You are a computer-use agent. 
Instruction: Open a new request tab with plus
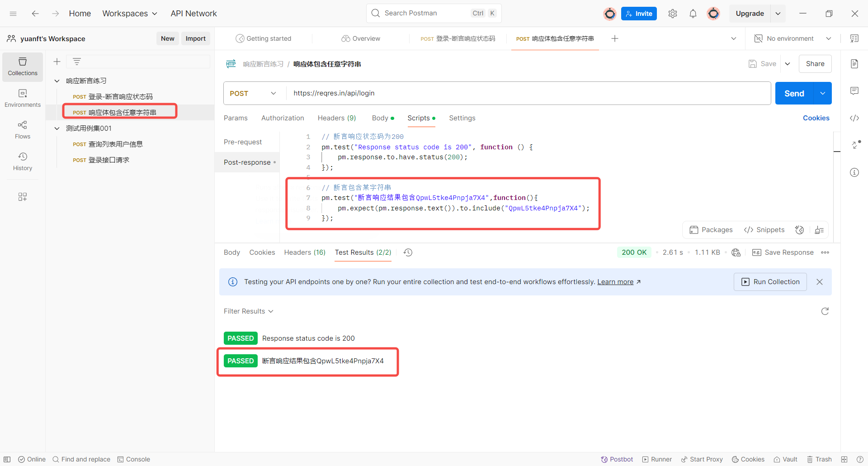tap(615, 38)
